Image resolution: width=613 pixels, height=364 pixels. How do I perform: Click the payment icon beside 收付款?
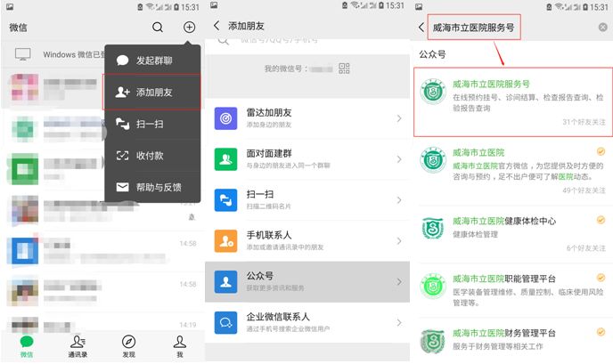122,156
